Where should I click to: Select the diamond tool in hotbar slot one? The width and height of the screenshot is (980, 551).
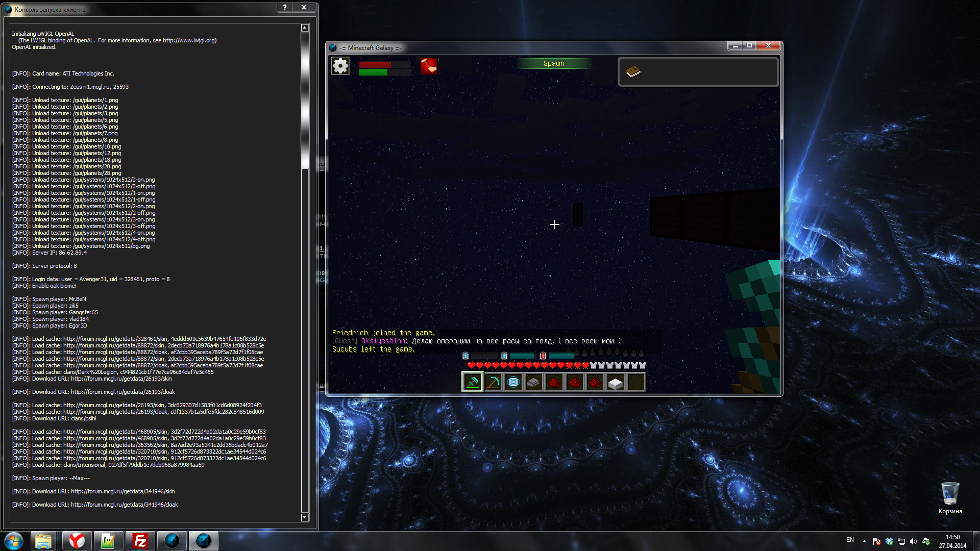tap(473, 382)
